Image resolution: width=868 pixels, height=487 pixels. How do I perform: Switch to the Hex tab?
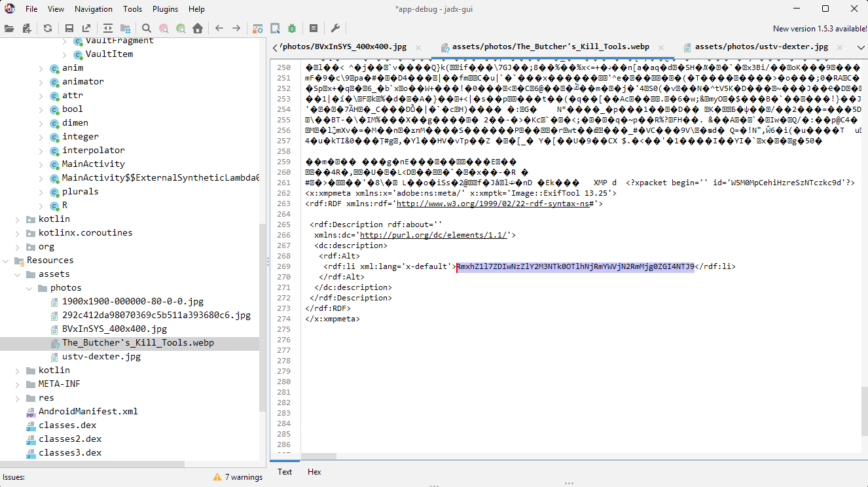(314, 472)
